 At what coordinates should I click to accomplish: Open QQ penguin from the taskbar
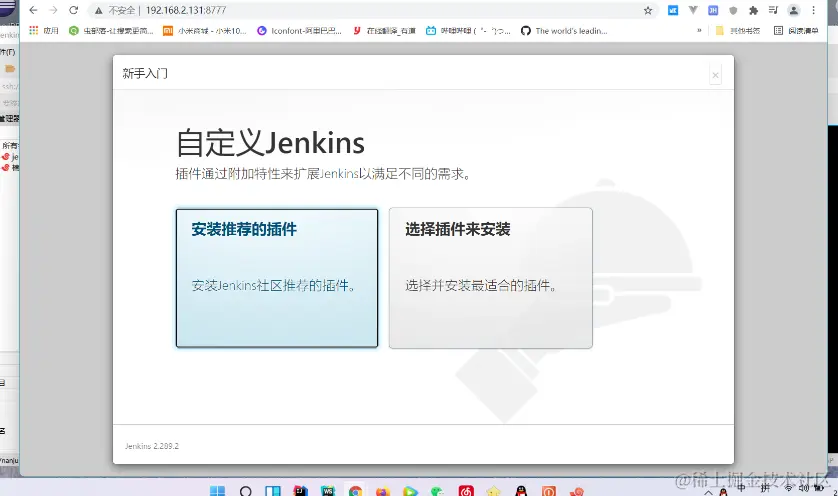[521, 491]
